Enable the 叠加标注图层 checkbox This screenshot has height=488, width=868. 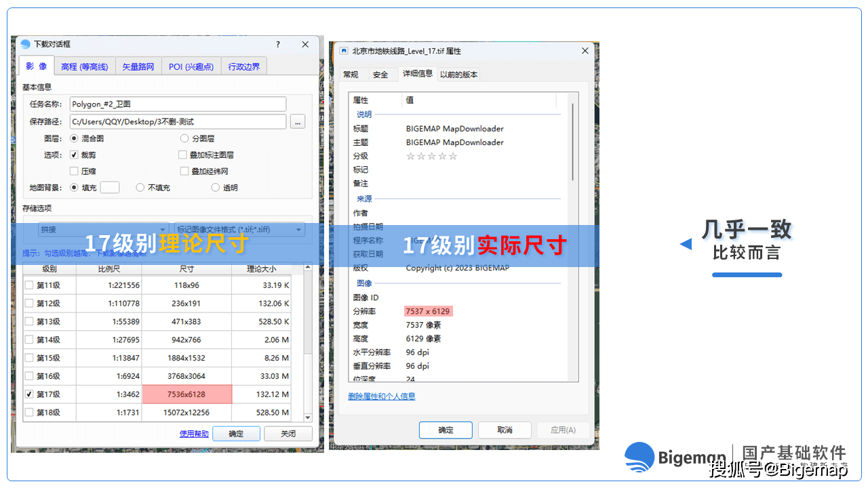[x=182, y=155]
